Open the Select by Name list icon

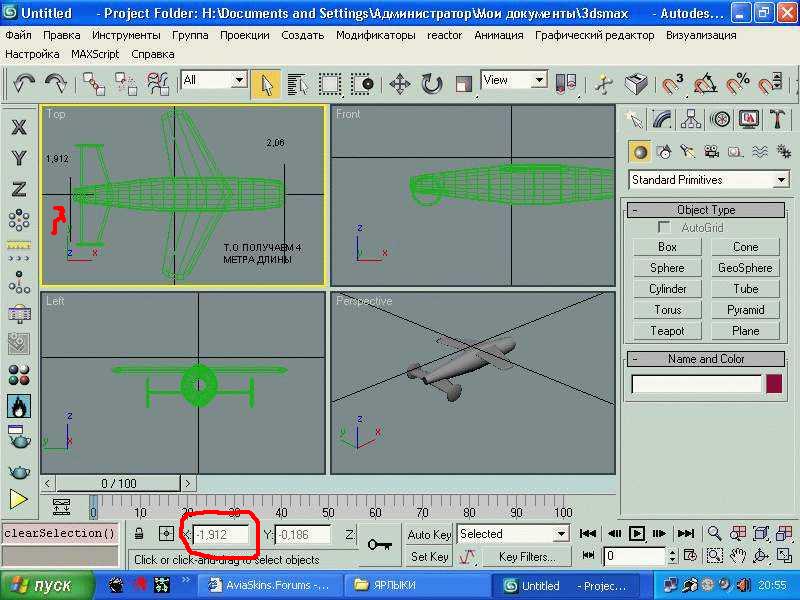(297, 84)
